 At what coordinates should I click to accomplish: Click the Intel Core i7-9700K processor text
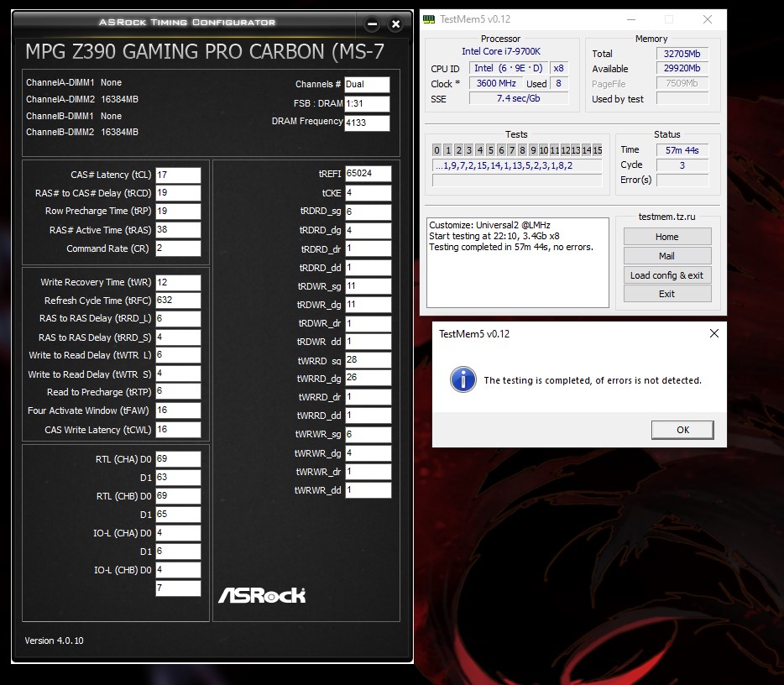pos(501,51)
